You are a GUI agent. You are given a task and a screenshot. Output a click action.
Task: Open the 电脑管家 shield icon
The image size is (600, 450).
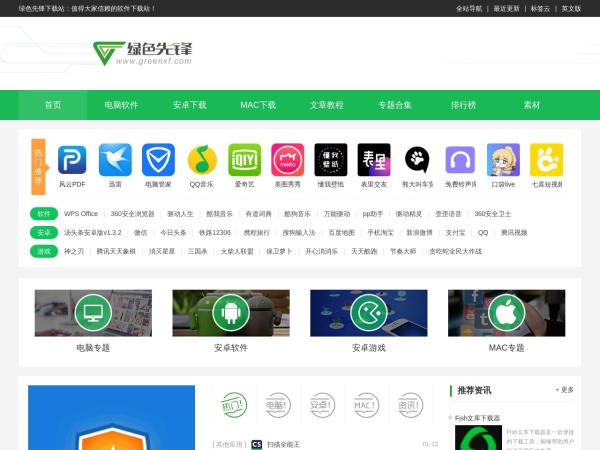click(x=158, y=160)
